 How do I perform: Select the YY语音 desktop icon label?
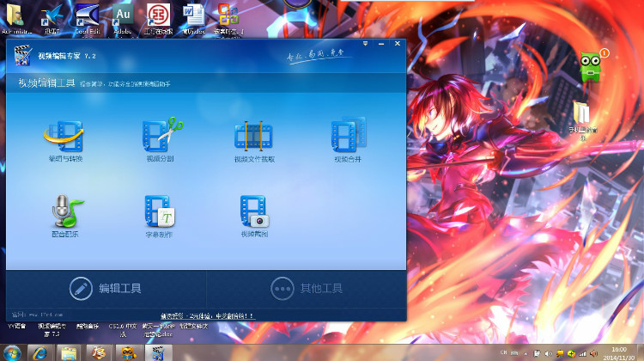(16, 326)
